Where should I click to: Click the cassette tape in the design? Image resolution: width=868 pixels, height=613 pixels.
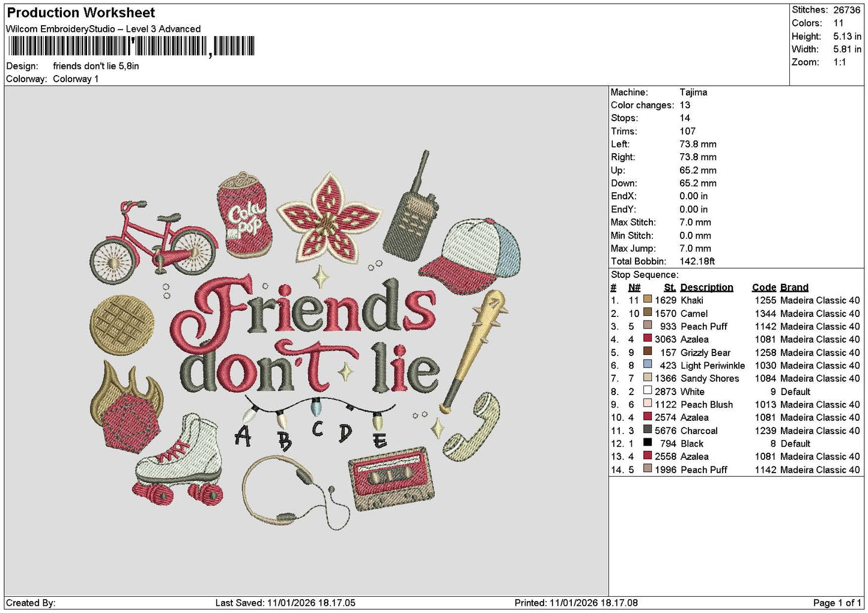click(x=392, y=479)
